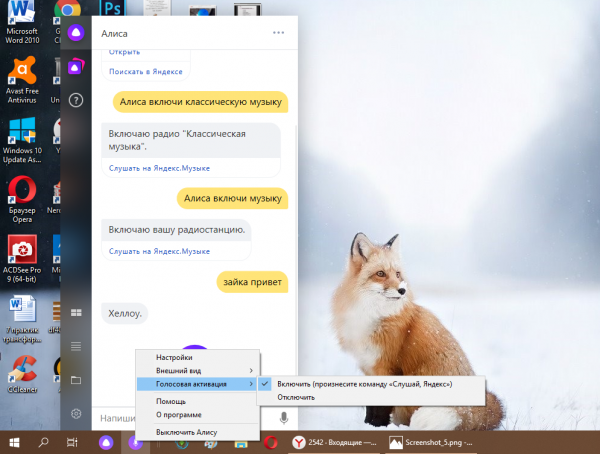Open Google Chrome desktop shortcut

(x=67, y=8)
